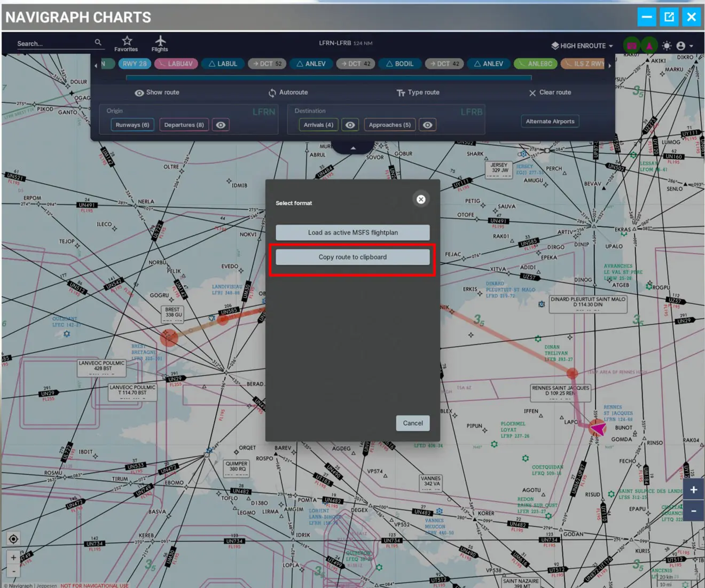
Task: Click the JERSEY 329 JW navaid box
Action: (499, 169)
